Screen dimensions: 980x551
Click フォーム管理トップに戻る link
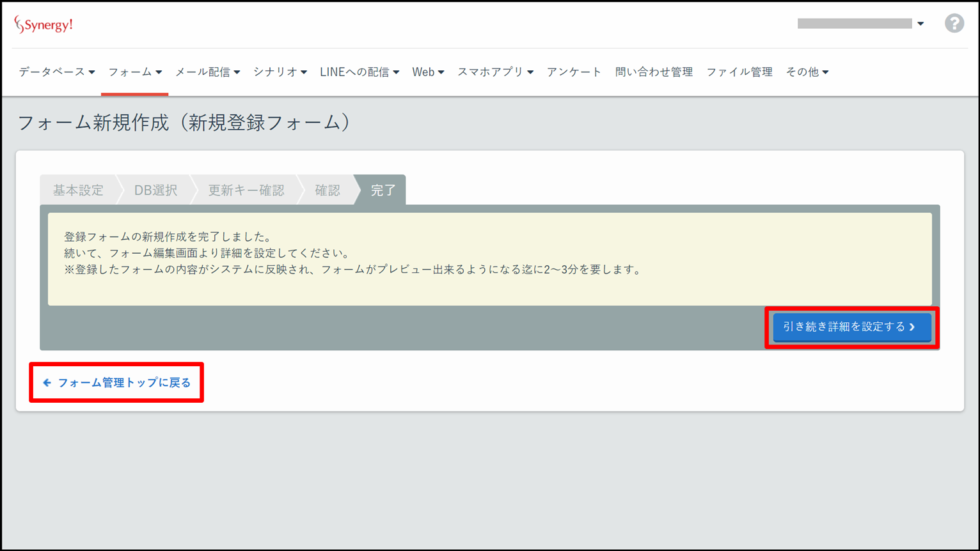coord(117,383)
